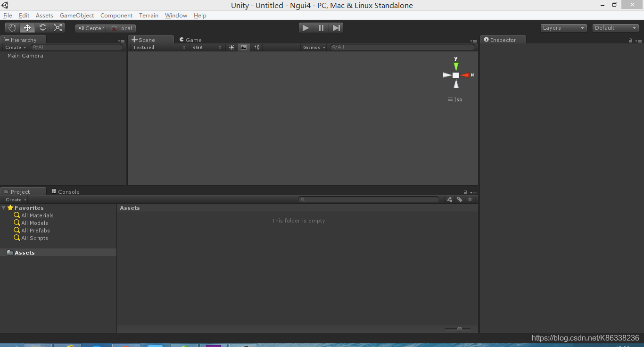Open the Gizmos dropdown

click(x=314, y=47)
